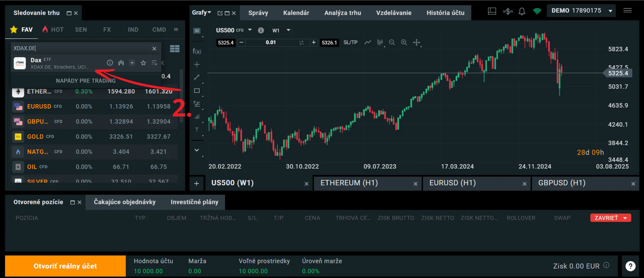Open the Správy tab
This screenshot has width=644, height=278.
tap(258, 13)
